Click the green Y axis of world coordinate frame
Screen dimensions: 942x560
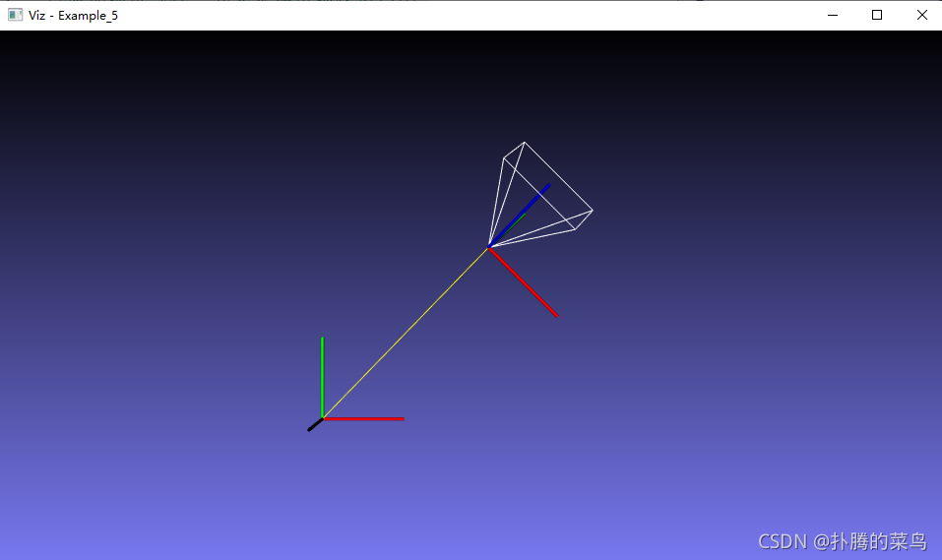pos(322,377)
